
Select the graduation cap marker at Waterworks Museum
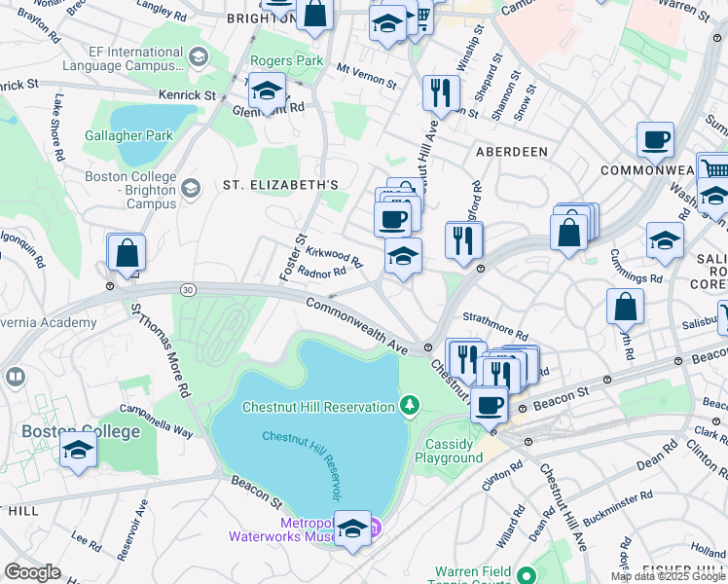pyautogui.click(x=353, y=530)
